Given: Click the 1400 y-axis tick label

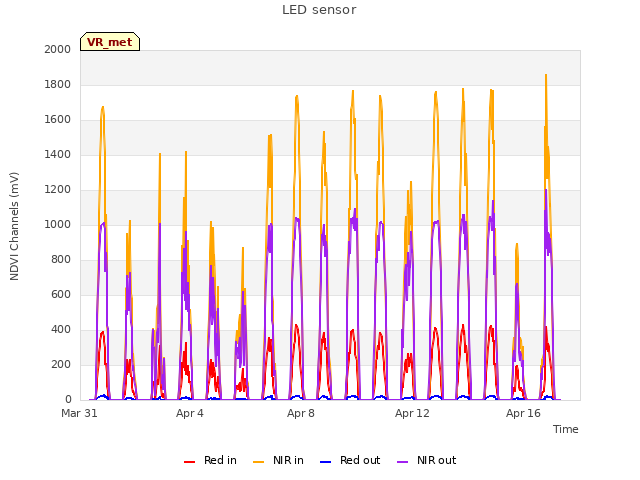Looking at the screenshot, I should 58,154.
